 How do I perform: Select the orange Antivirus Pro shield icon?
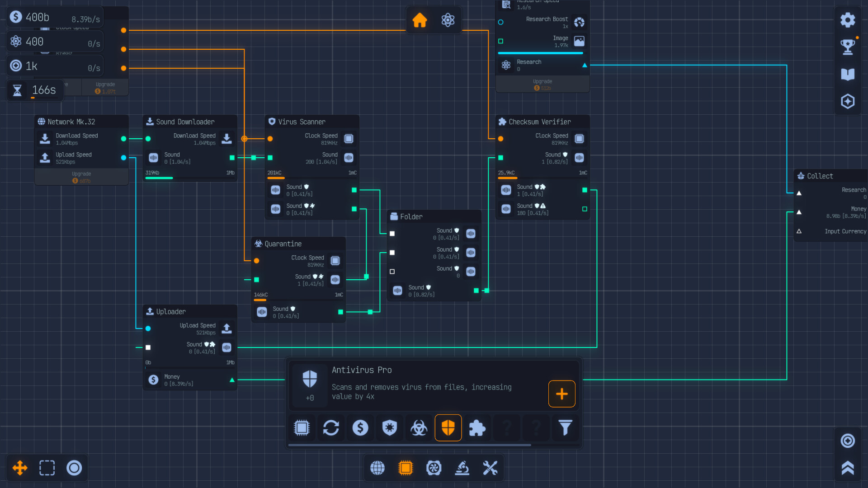pos(448,427)
